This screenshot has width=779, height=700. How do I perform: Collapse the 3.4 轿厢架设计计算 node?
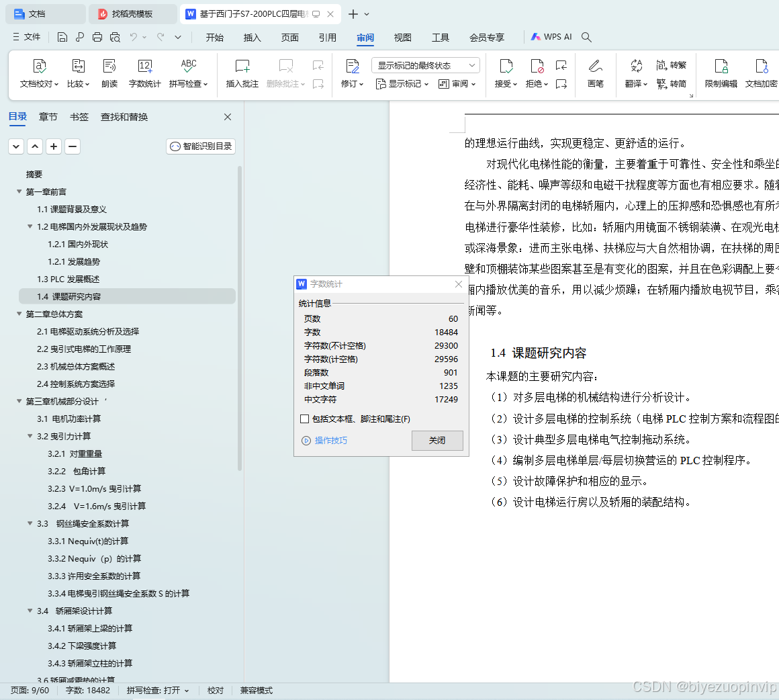click(x=30, y=611)
